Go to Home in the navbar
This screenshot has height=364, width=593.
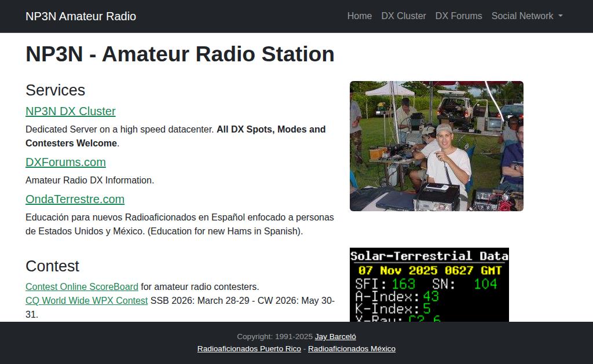pos(359,16)
